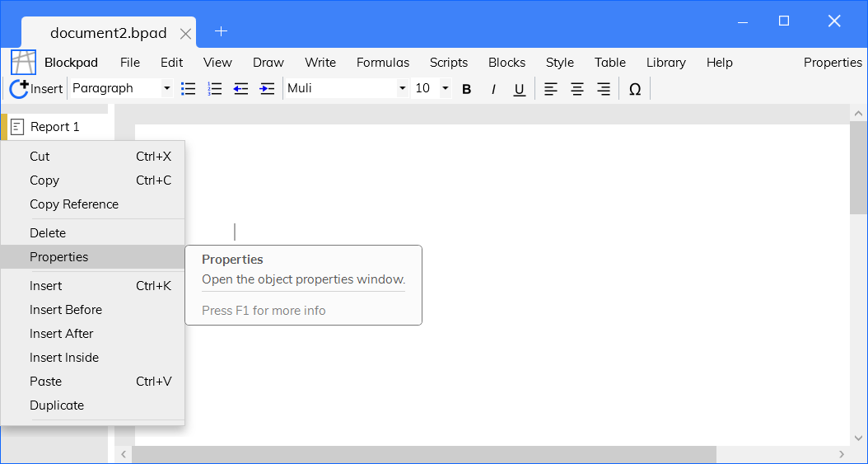Open the Omega special symbols tool

635,89
